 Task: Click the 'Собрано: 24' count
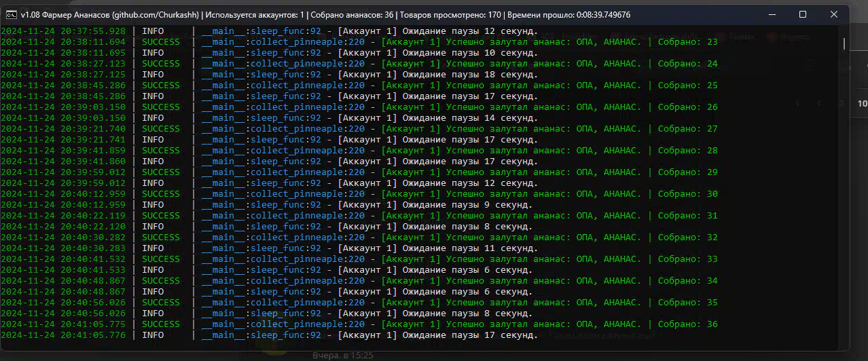687,64
